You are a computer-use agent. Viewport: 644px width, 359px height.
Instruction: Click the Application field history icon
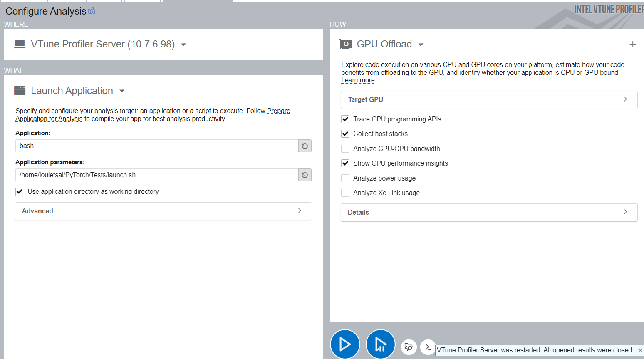(x=305, y=146)
